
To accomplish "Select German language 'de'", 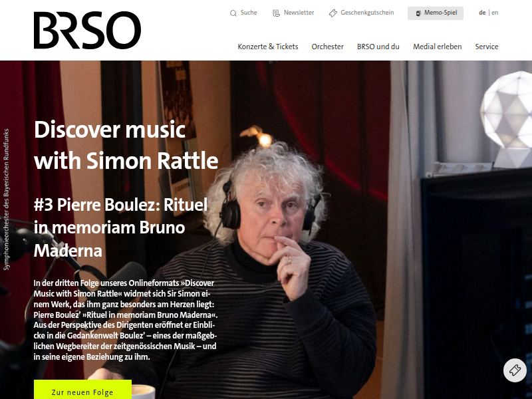I will click(482, 13).
